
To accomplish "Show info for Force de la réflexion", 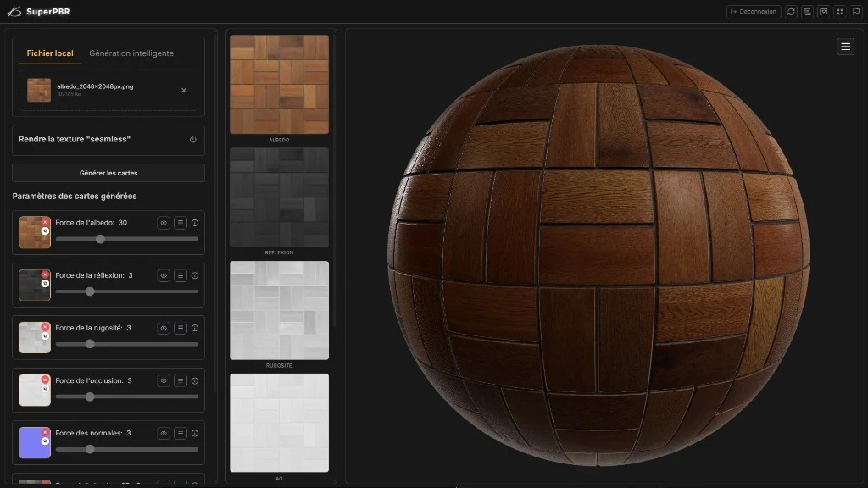I will tap(195, 275).
